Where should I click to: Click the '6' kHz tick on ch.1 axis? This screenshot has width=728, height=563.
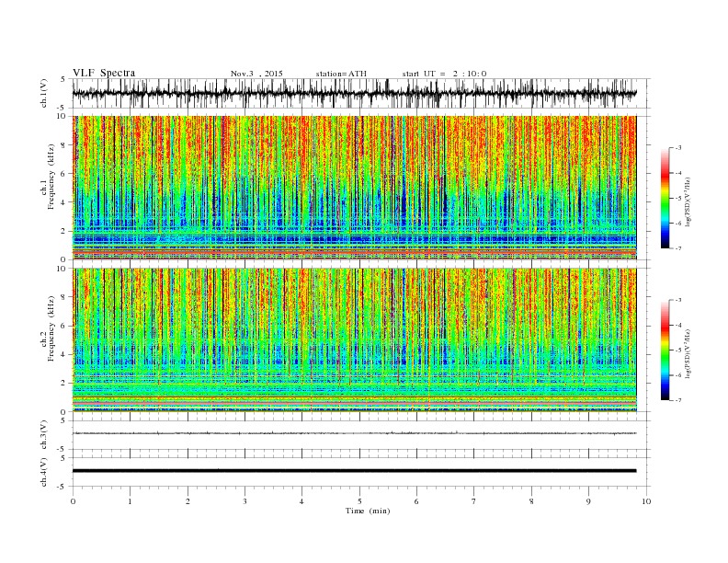pyautogui.click(x=64, y=174)
